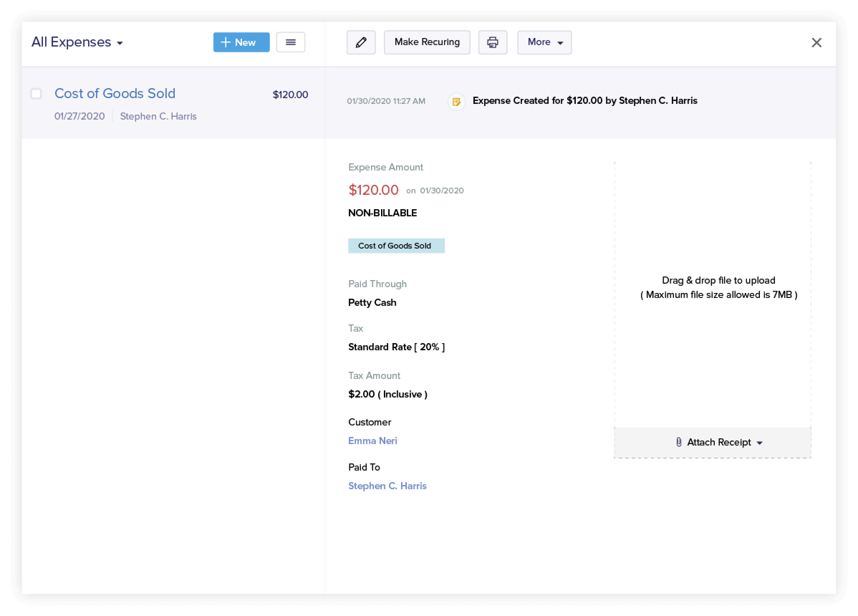Select the checkbox beside Cost of Goods Sold
This screenshot has height=616, width=858.
point(36,94)
